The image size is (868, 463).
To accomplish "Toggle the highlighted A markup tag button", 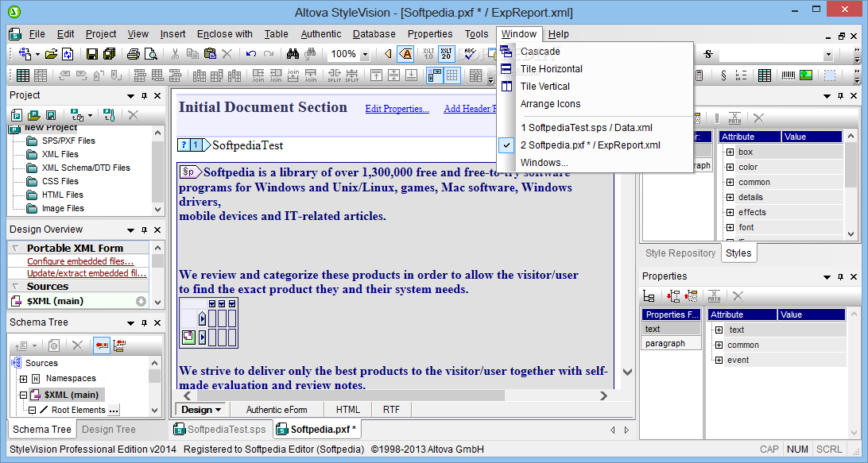I will pyautogui.click(x=406, y=54).
